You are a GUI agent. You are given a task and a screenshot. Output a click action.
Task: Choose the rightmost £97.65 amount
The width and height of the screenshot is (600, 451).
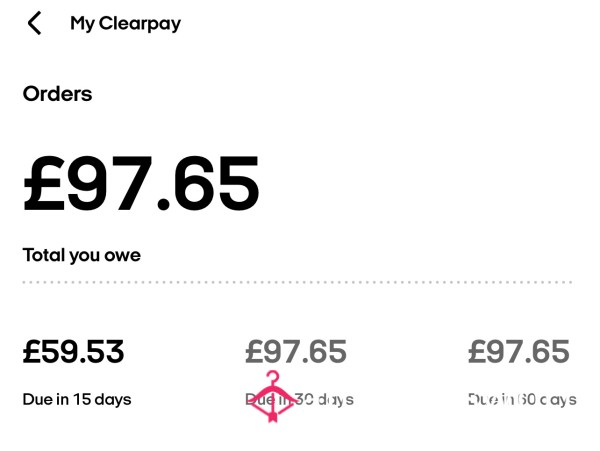pyautogui.click(x=519, y=352)
